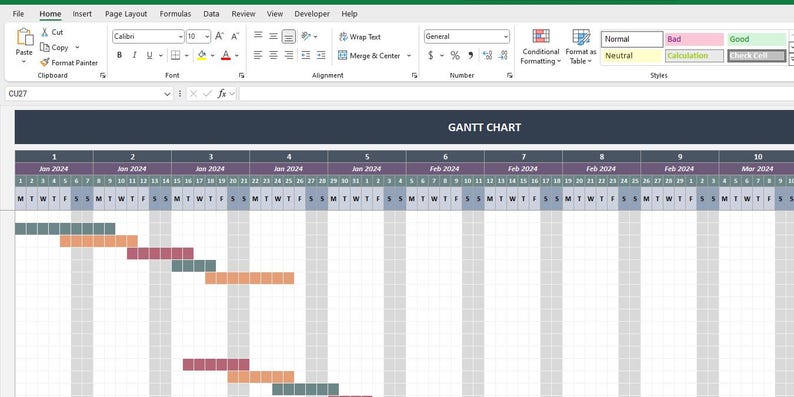This screenshot has height=397, width=794.
Task: Click the Decrease Decimal icon
Action: [503, 55]
